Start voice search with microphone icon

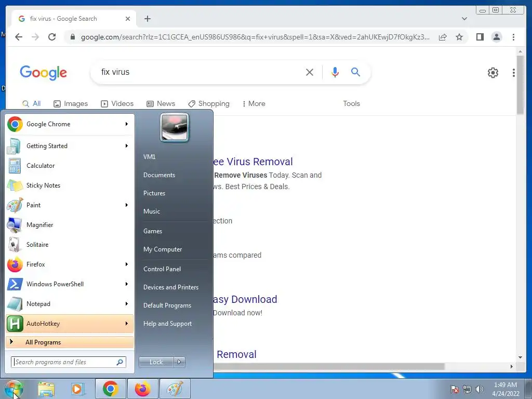(335, 72)
